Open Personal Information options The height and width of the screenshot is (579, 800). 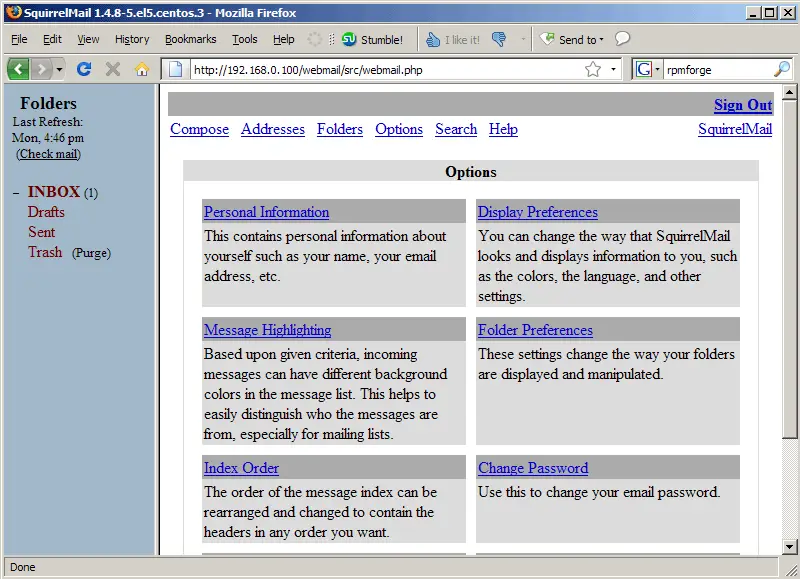click(x=266, y=212)
